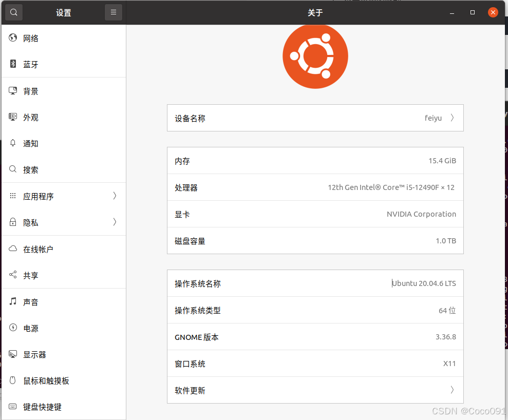Click the background monitor icon
Screen dimensions: 508x420
(x=13, y=91)
